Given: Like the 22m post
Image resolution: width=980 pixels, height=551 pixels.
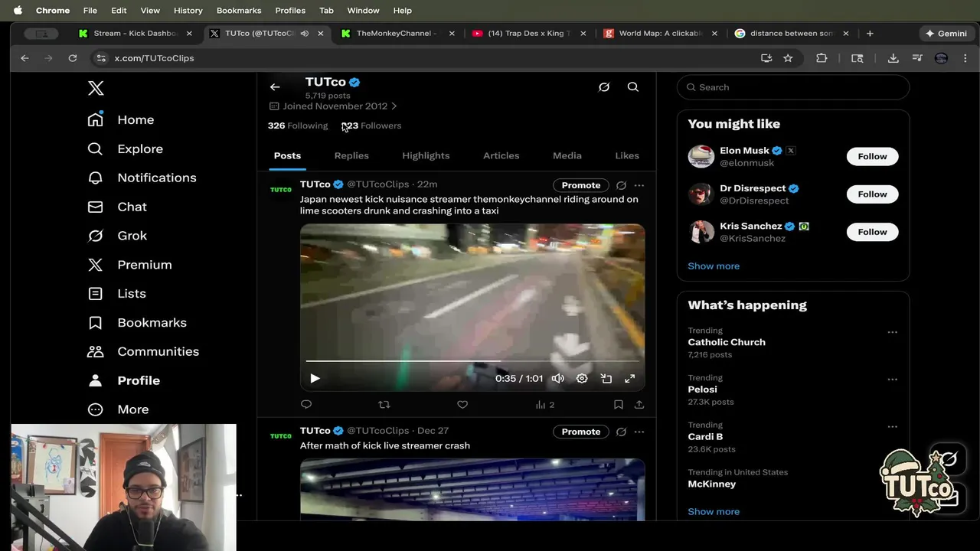Looking at the screenshot, I should (462, 404).
